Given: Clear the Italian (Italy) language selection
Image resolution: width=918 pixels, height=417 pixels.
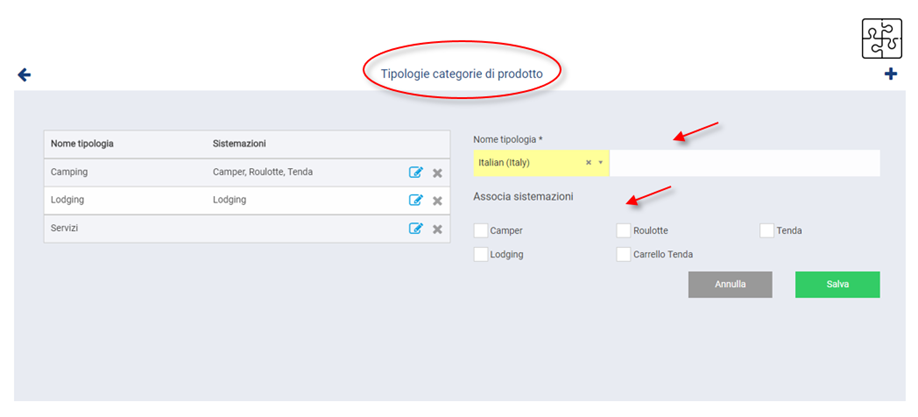Looking at the screenshot, I should point(588,163).
